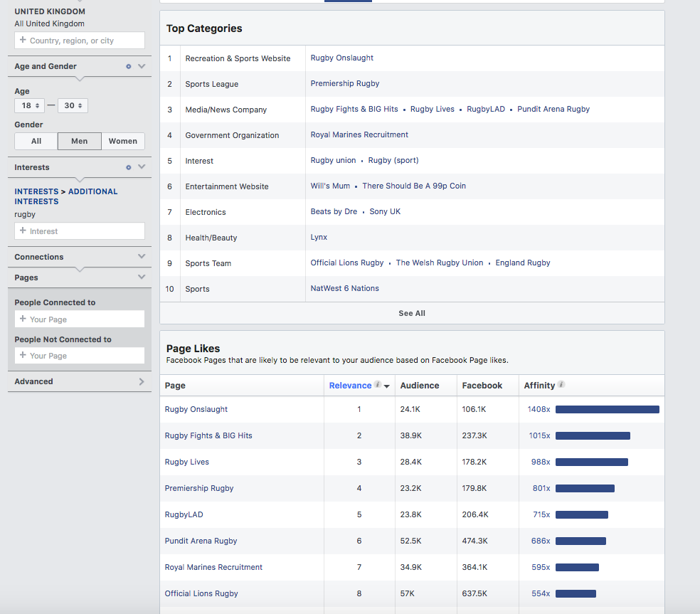This screenshot has width=700, height=614.
Task: Open Beats by Dre link
Action: tap(334, 211)
